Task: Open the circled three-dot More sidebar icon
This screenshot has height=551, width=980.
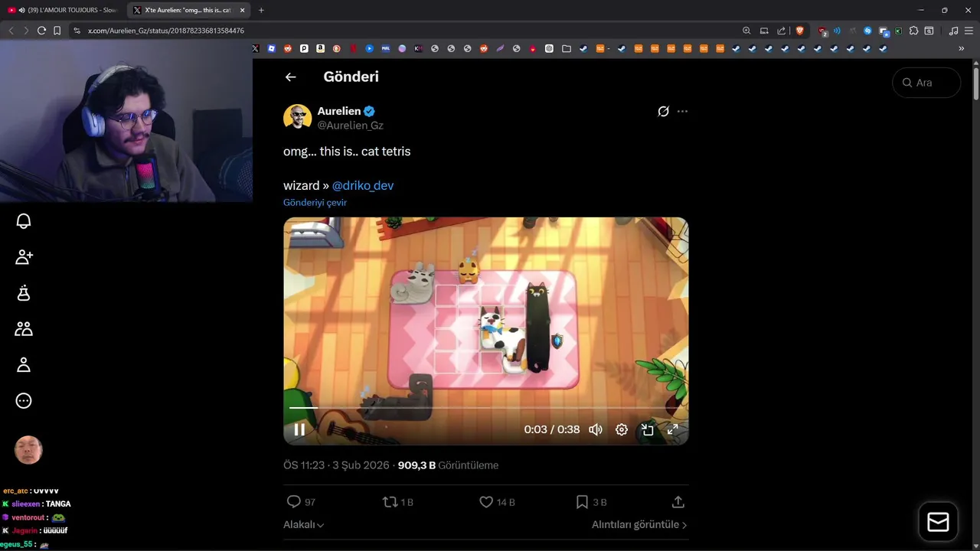Action: (x=24, y=400)
